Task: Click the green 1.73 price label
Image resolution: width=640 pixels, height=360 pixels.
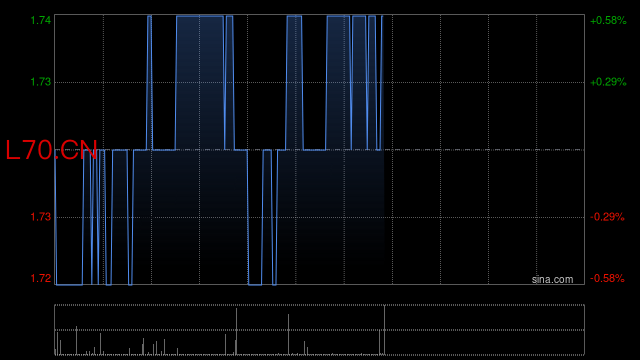Action: pos(41,82)
